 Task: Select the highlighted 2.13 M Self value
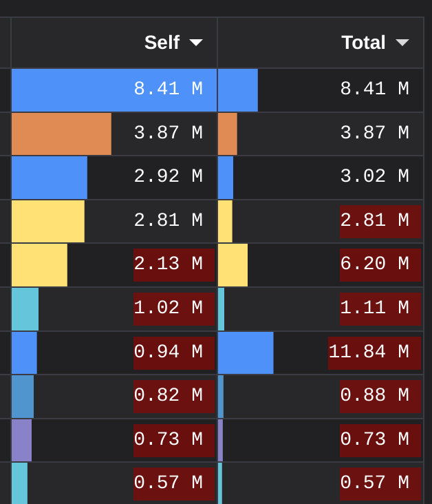174,265
